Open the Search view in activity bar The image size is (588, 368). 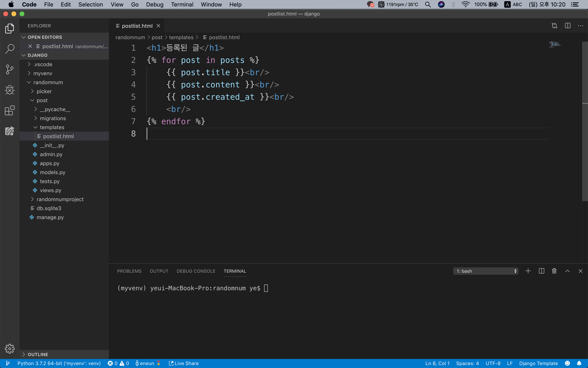tap(10, 49)
